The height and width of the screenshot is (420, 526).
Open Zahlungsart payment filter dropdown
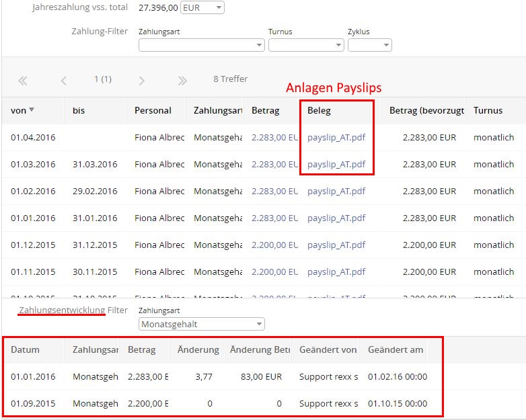point(202,45)
